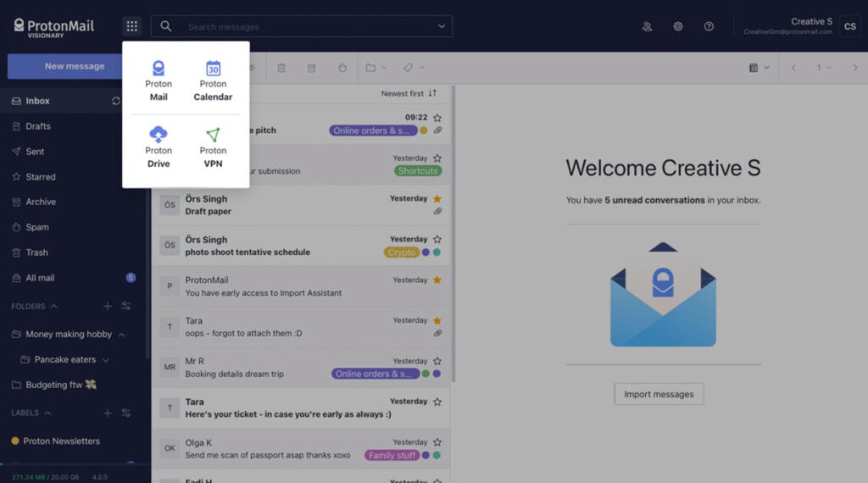Screen dimensions: 868x483
Task: Click the trash icon in toolbar
Action: pos(281,68)
